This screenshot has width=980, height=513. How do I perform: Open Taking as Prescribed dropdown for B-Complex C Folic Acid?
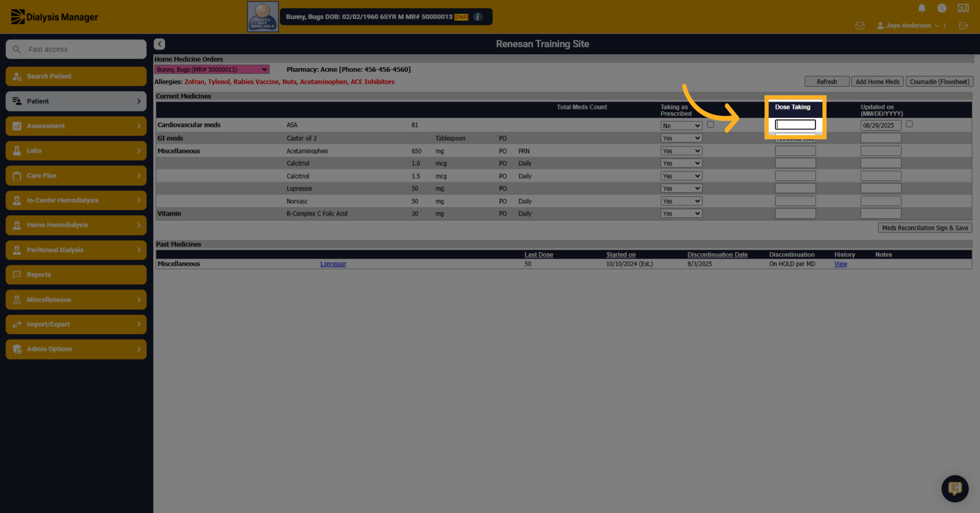[x=681, y=213]
